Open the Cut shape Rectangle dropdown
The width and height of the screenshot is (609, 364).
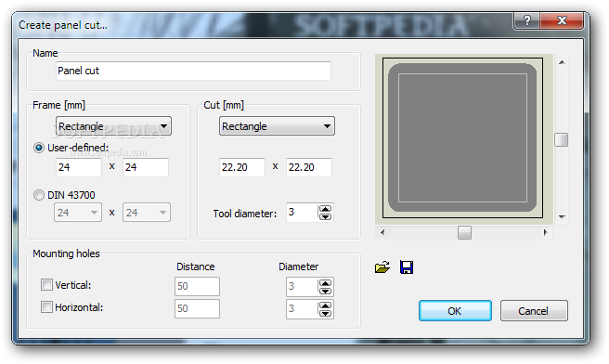pyautogui.click(x=277, y=126)
